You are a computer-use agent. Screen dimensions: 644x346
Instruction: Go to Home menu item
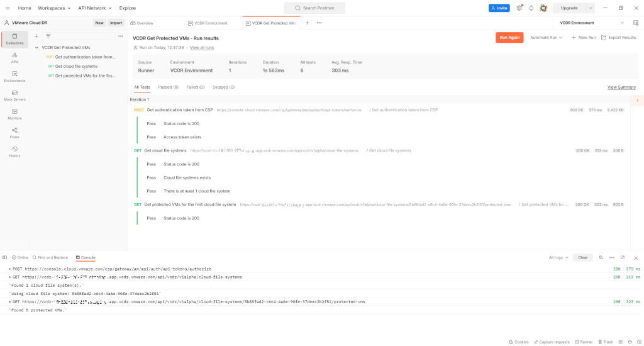(x=25, y=8)
